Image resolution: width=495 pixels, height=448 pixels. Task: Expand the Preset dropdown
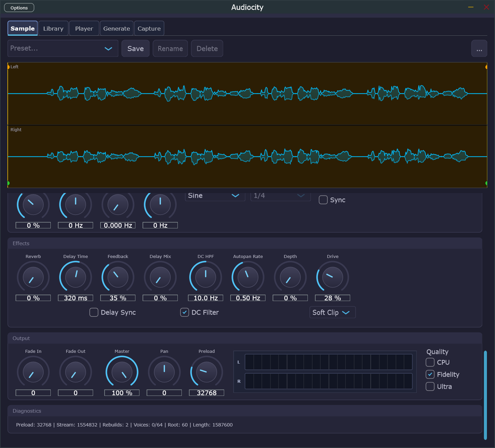(x=63, y=48)
